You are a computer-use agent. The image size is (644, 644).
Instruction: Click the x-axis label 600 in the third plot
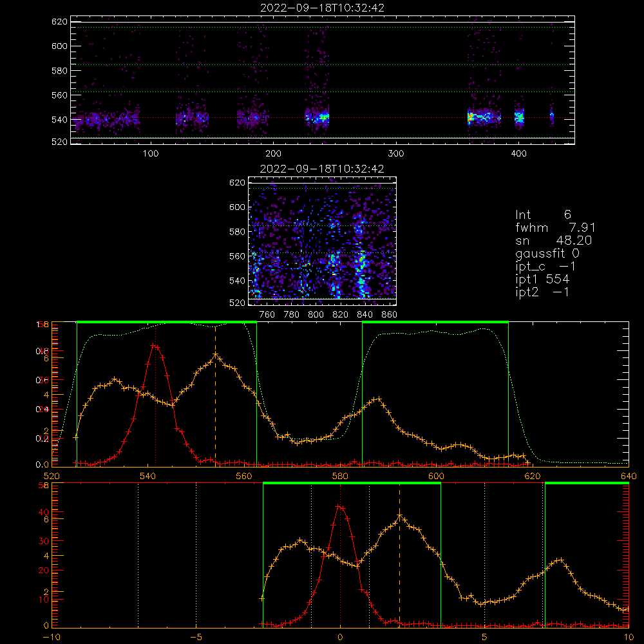coord(436,477)
